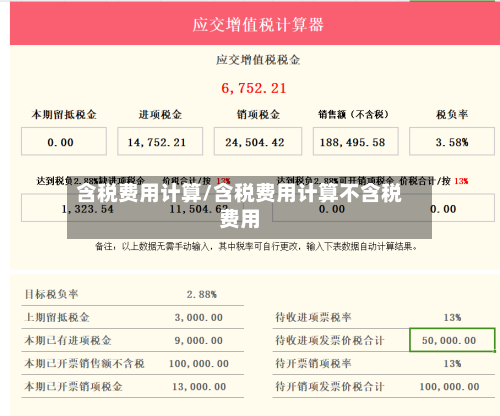Click the 14,752.21 input tax box

click(x=160, y=141)
